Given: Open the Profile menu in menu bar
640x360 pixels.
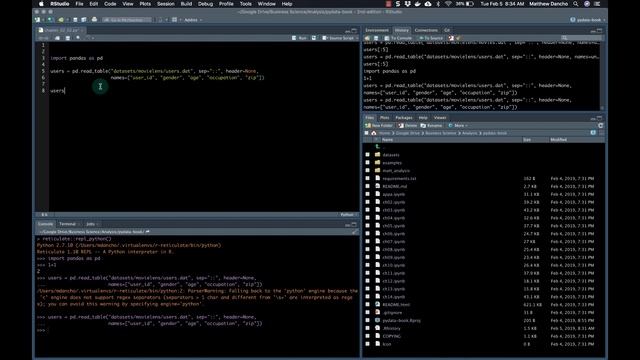Looking at the screenshot, I should click(x=226, y=4).
